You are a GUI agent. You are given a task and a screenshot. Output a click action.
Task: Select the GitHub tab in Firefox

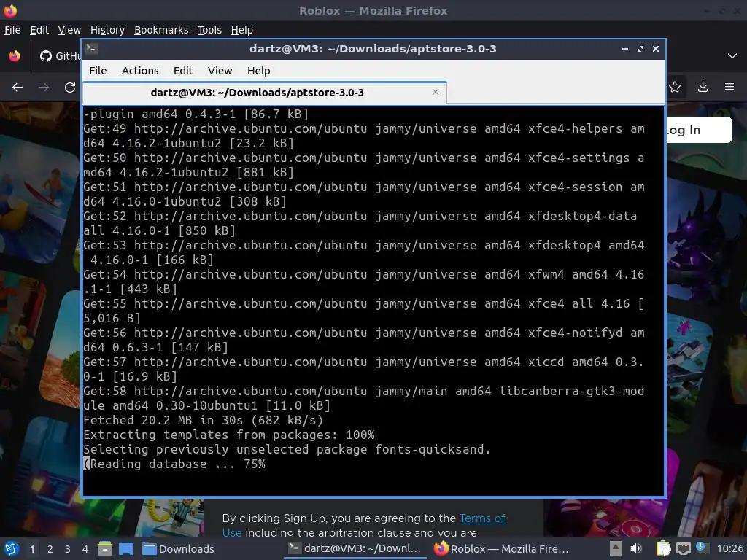(x=60, y=56)
